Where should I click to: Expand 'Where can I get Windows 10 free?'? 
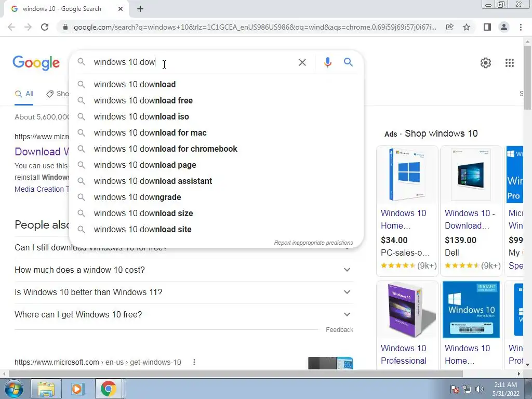[184, 315]
